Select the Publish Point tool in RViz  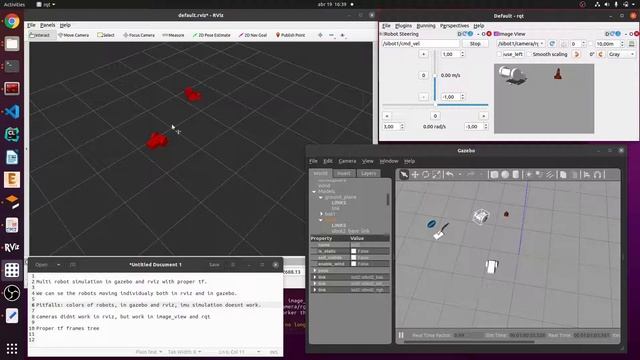[291, 35]
